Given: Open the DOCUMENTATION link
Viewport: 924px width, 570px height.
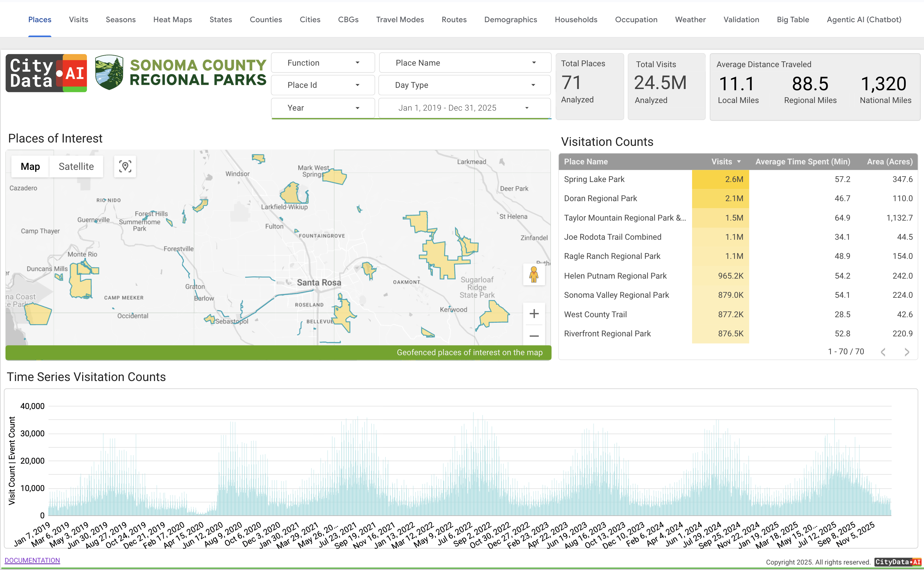Looking at the screenshot, I should pos(32,560).
